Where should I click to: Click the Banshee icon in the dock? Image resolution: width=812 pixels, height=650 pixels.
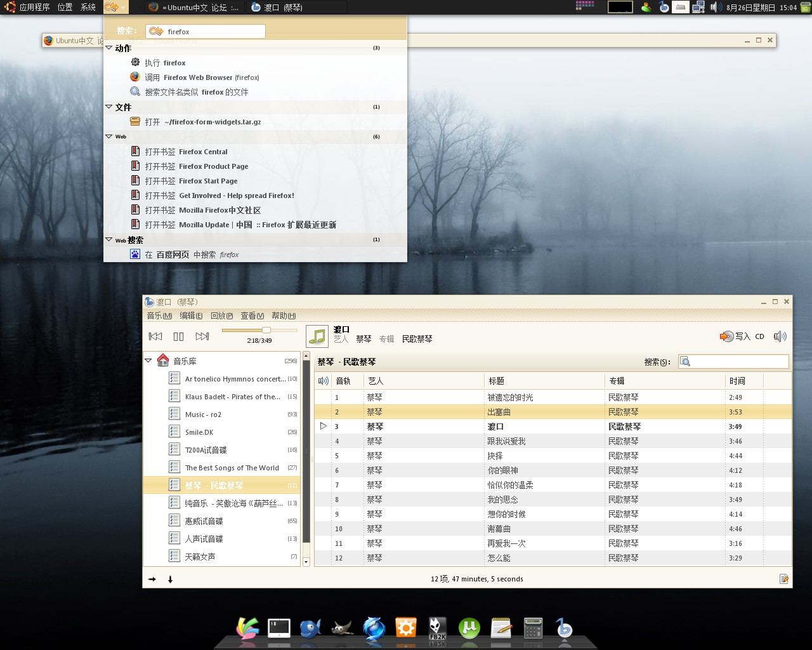tap(564, 628)
